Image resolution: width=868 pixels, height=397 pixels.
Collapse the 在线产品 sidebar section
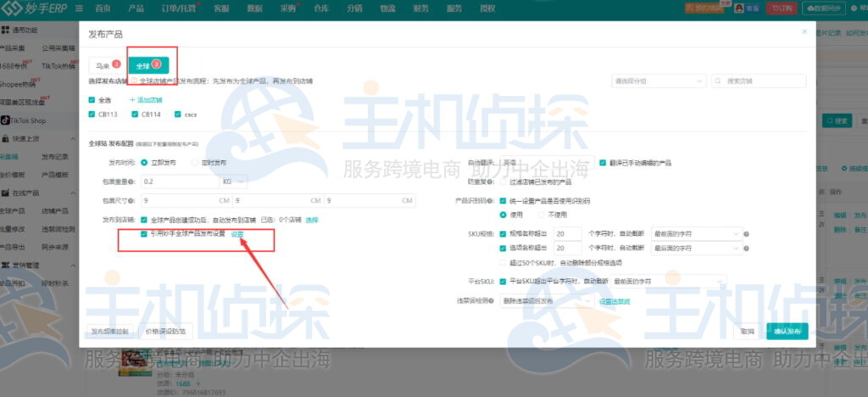pyautogui.click(x=73, y=193)
